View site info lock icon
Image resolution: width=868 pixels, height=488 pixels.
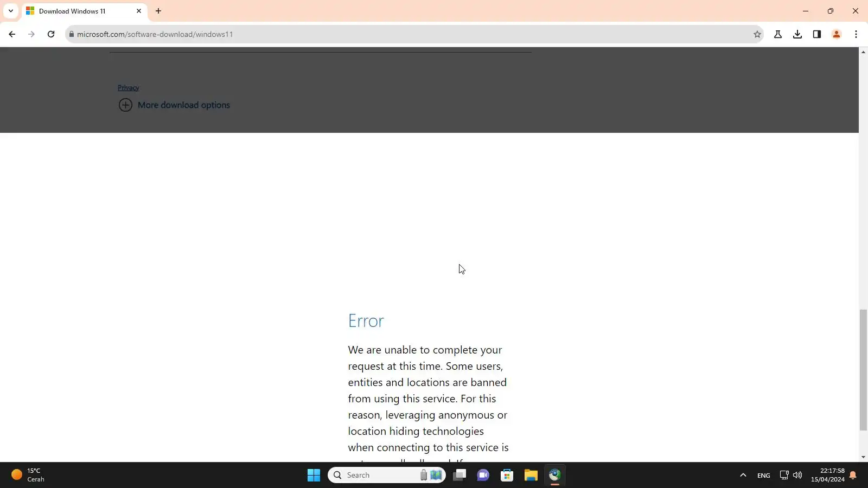coord(71,34)
